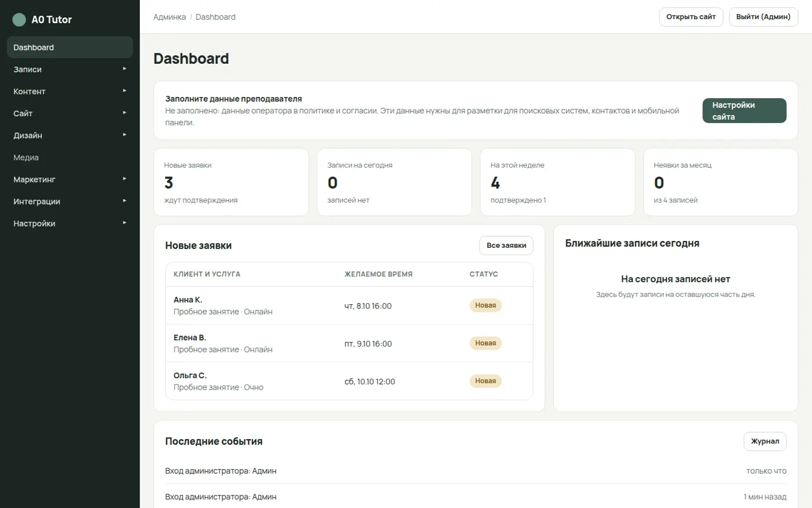
Task: Expand the Маркетинг sidebar submenu arrow
Action: [124, 179]
